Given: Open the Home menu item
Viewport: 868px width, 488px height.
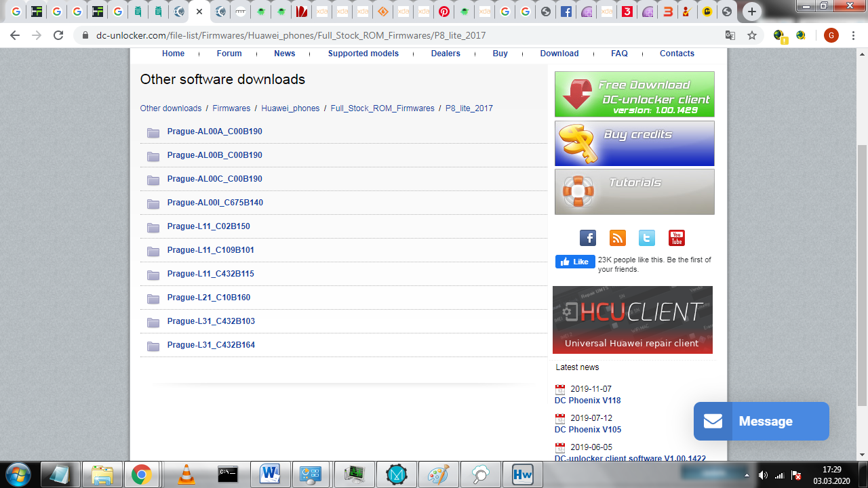Looking at the screenshot, I should 173,54.
